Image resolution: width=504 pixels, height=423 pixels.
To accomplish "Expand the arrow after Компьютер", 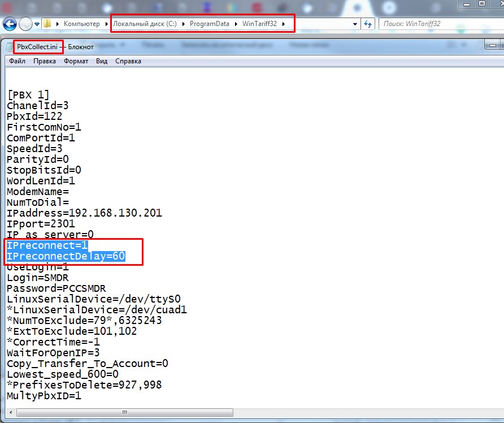I will point(106,24).
